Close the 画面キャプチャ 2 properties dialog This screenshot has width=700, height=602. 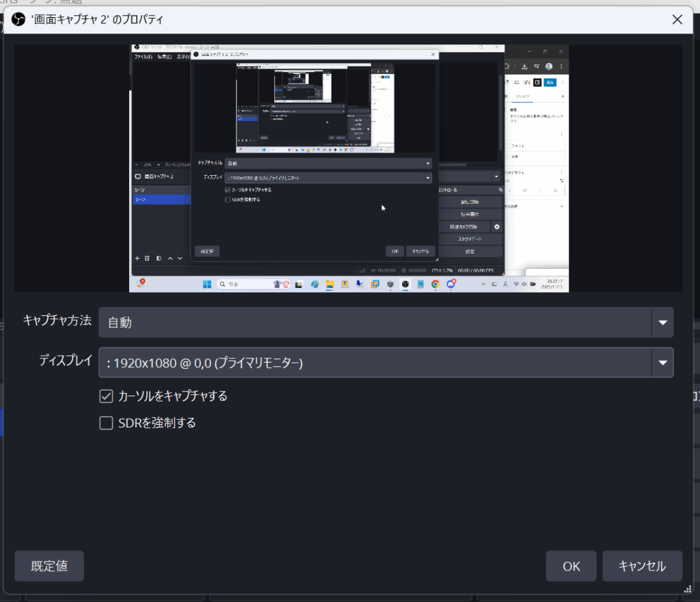pos(677,20)
